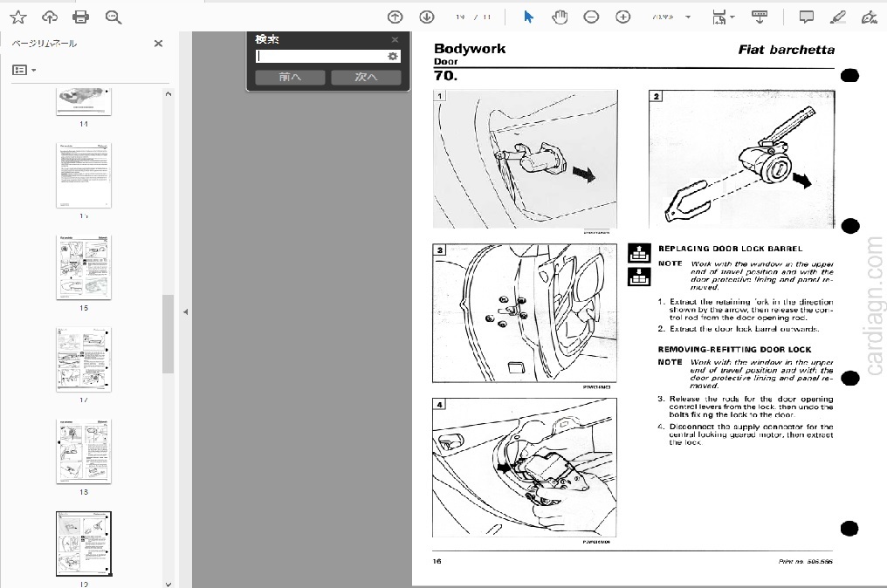
Task: Open the find magnifier icon
Action: tap(113, 17)
